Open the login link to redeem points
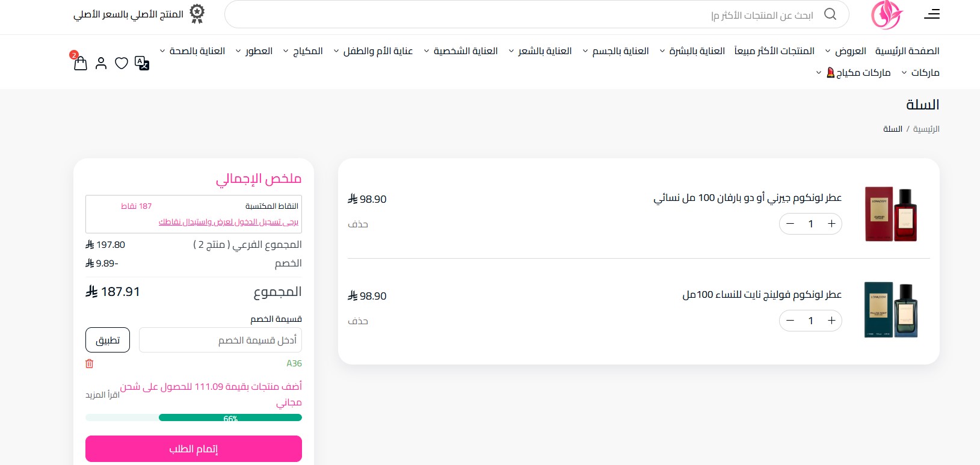 point(229,222)
